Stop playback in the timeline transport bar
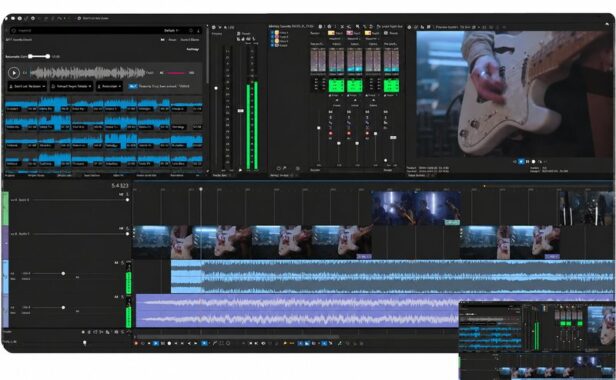This screenshot has width=616, height=380. coord(169,343)
